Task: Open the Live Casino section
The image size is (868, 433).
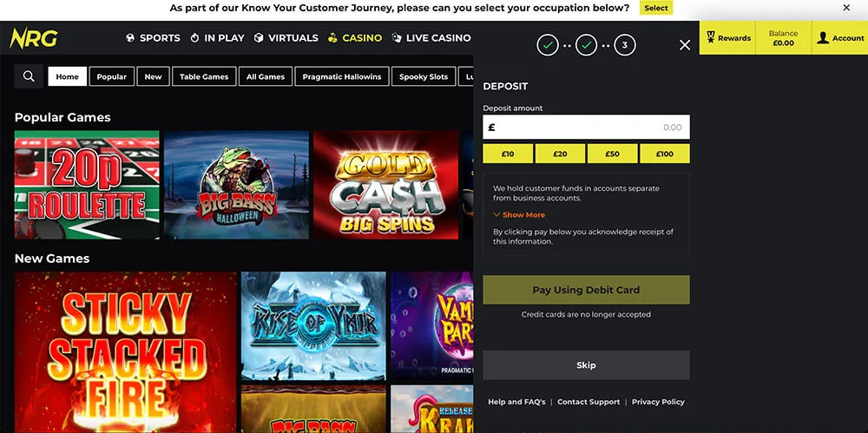Action: coord(431,38)
